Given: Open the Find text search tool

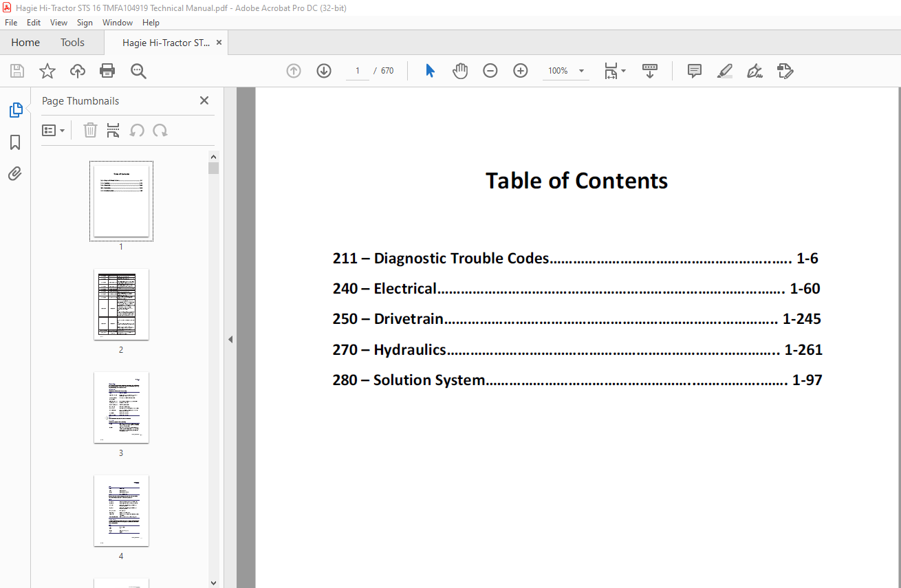Looking at the screenshot, I should point(138,71).
